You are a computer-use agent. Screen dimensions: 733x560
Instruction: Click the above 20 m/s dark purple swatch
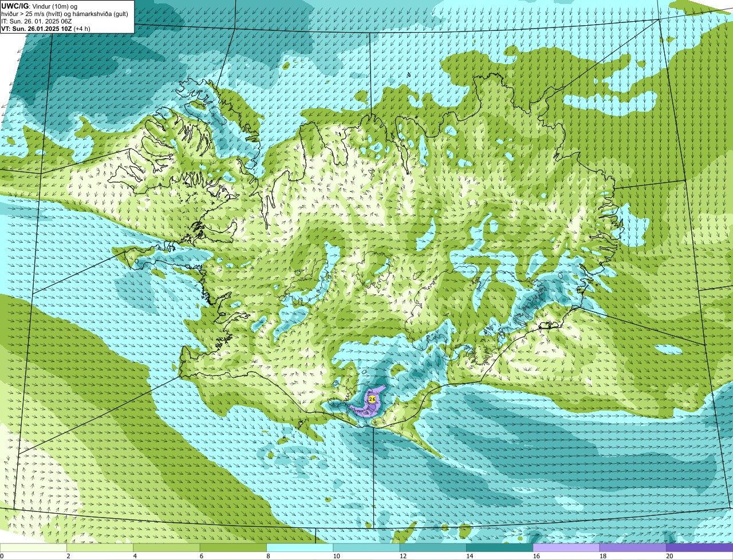coord(700,547)
